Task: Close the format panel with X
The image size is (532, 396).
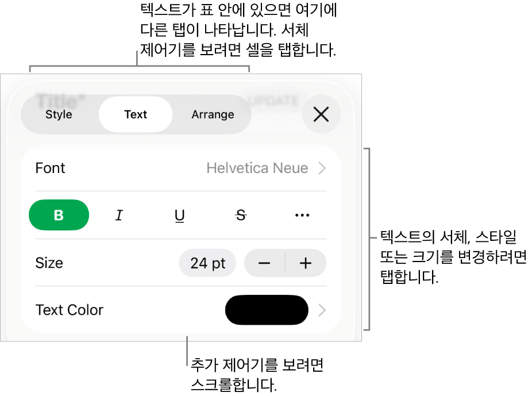Action: pyautogui.click(x=321, y=114)
